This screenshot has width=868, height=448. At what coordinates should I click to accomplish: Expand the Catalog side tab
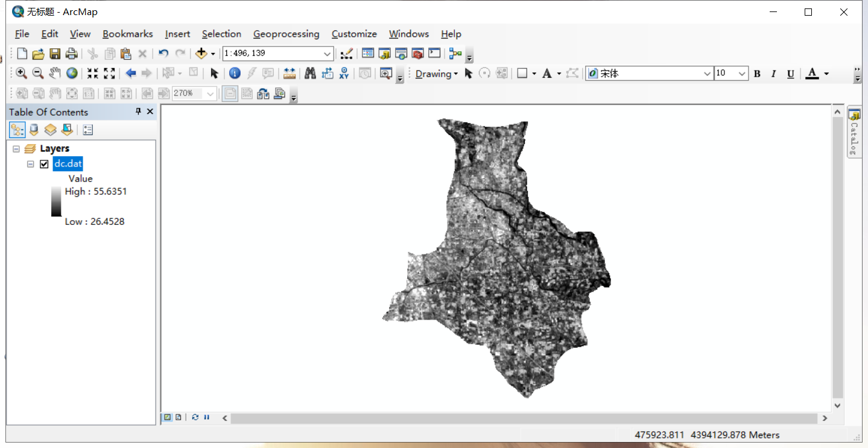pos(854,132)
